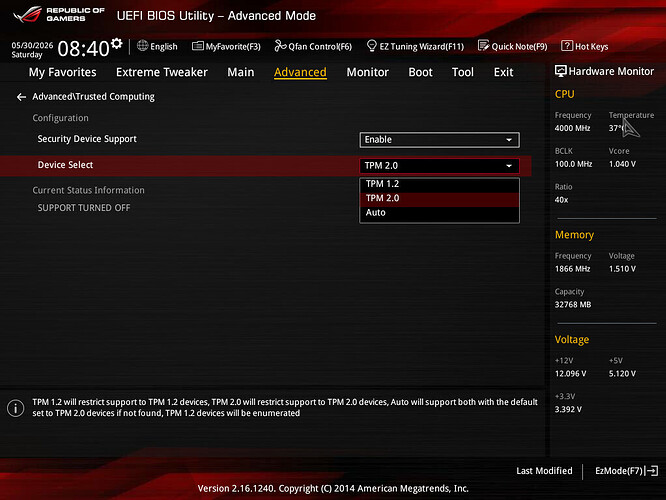Click the back arrow to Advanced menu
The height and width of the screenshot is (500, 666).
[x=21, y=97]
